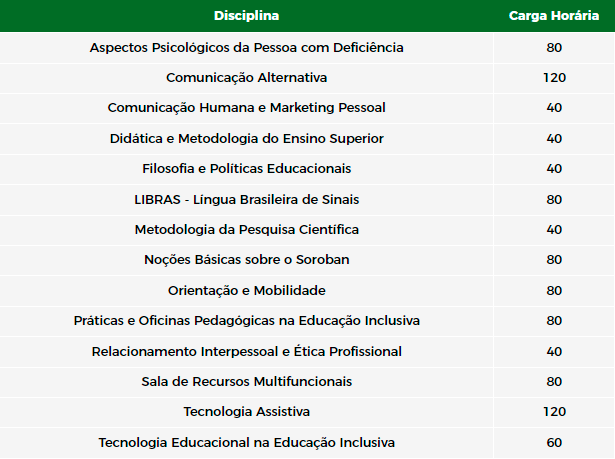The image size is (615, 459).
Task: Click Tecnologia Educacional na Educação Inclusiva
Action: 246,443
